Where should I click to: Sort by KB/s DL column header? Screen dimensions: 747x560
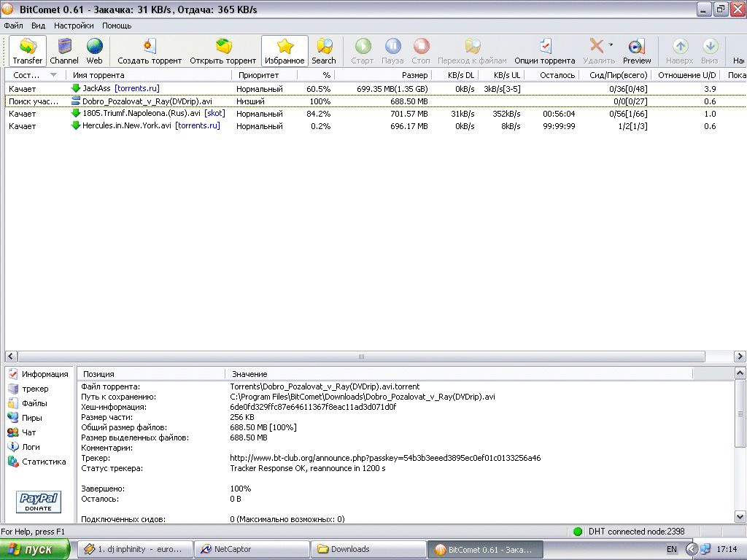tap(455, 75)
